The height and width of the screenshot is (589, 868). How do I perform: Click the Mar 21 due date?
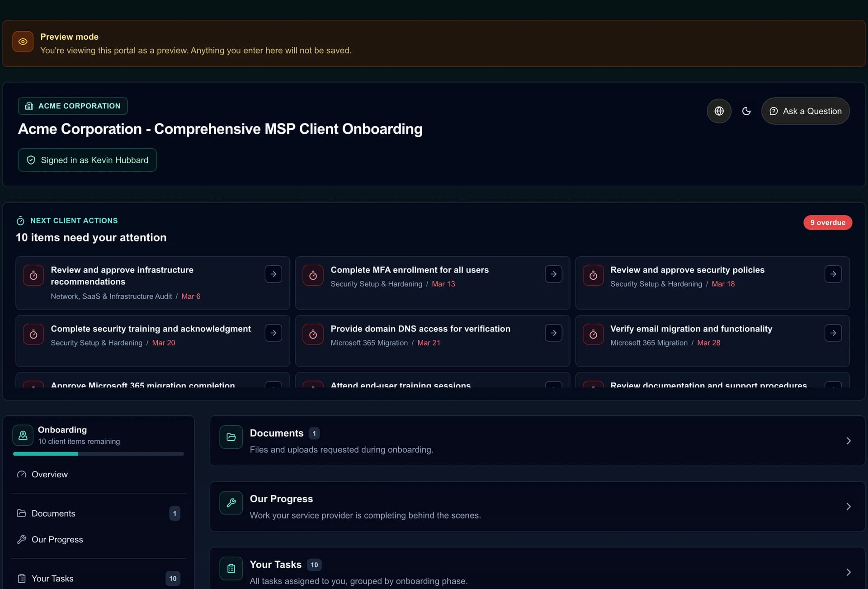click(x=429, y=343)
